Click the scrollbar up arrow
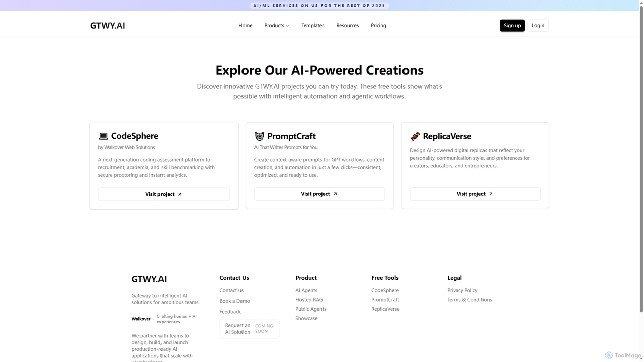Image resolution: width=644 pixels, height=362 pixels. (641, 3)
